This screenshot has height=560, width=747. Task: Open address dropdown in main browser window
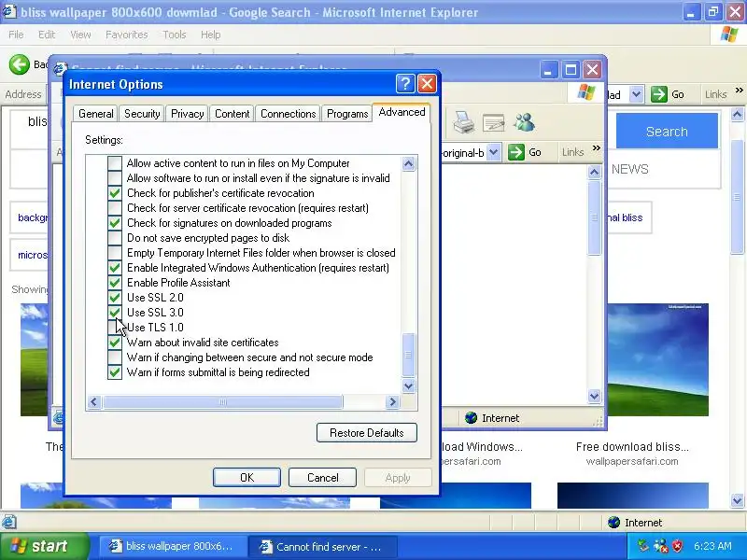(x=636, y=94)
